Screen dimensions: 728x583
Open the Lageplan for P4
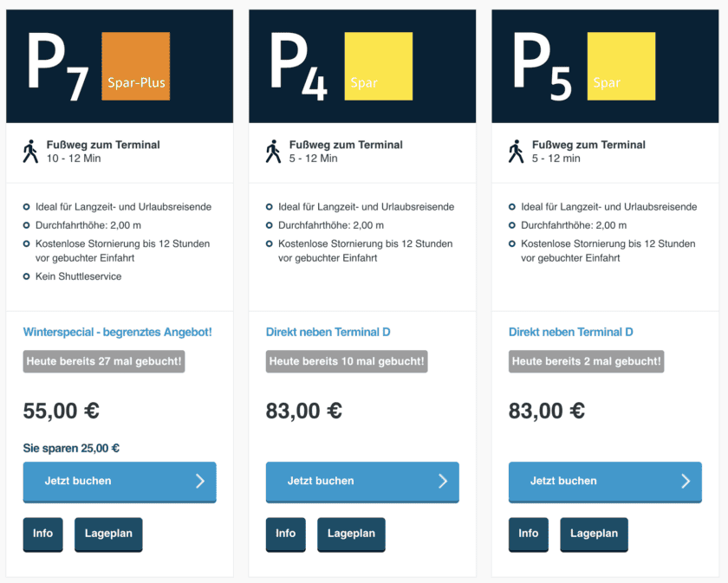(x=351, y=534)
